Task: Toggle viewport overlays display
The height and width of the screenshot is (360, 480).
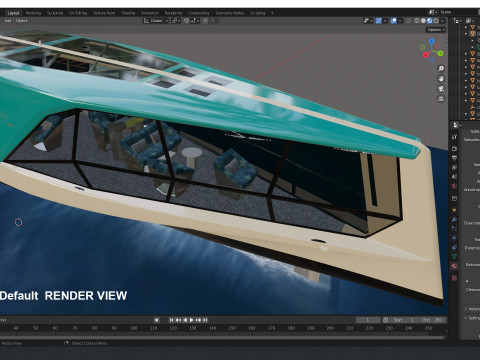Action: click(394, 21)
